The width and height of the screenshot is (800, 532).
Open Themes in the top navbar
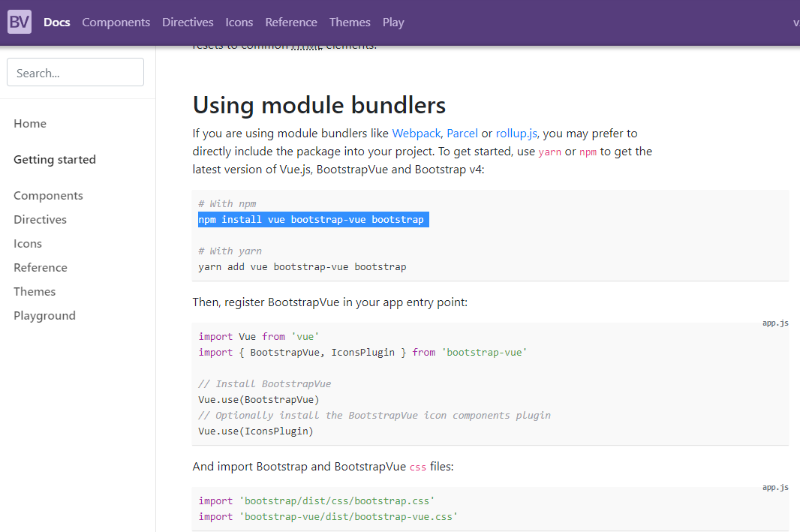coord(350,23)
